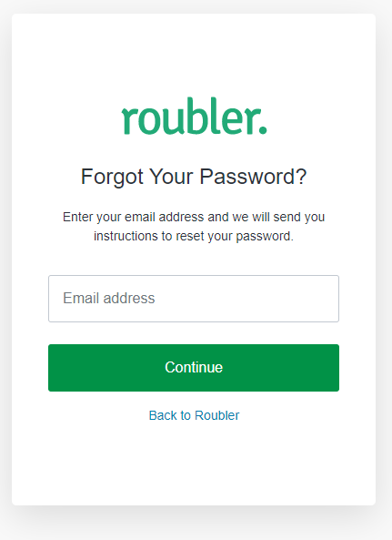Click the line reading instructions to reset

pos(194,236)
